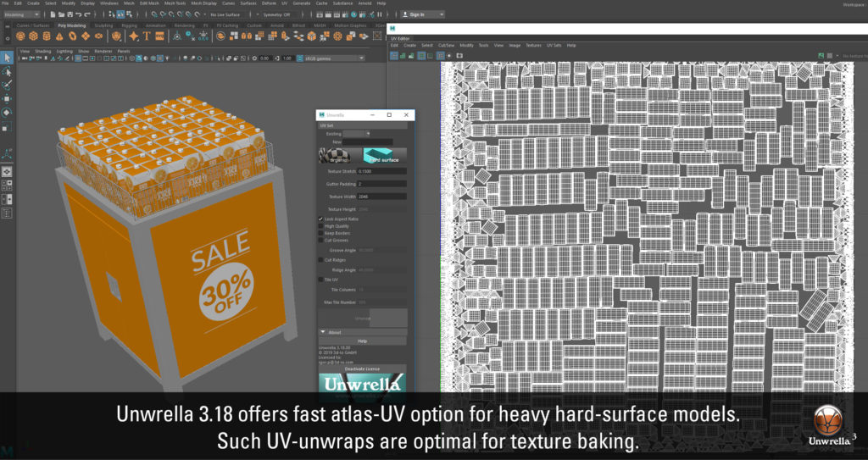The width and height of the screenshot is (868, 460).
Task: Create a polygon torus from shelf
Action: 73,36
